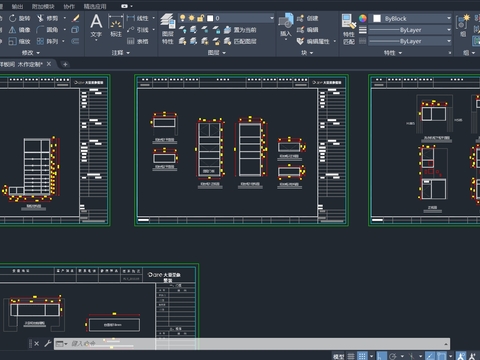Click the lineweight icon in Properties panel
480x360 pixels.
click(363, 30)
